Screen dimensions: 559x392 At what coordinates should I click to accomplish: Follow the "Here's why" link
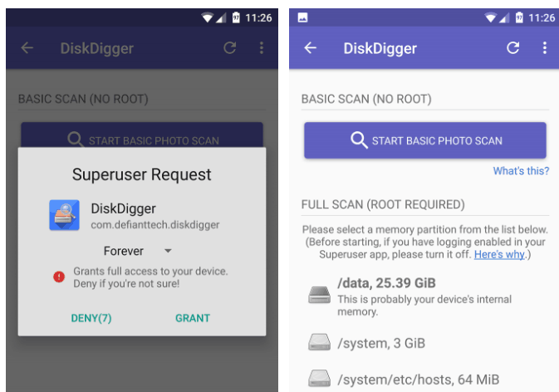pyautogui.click(x=499, y=254)
